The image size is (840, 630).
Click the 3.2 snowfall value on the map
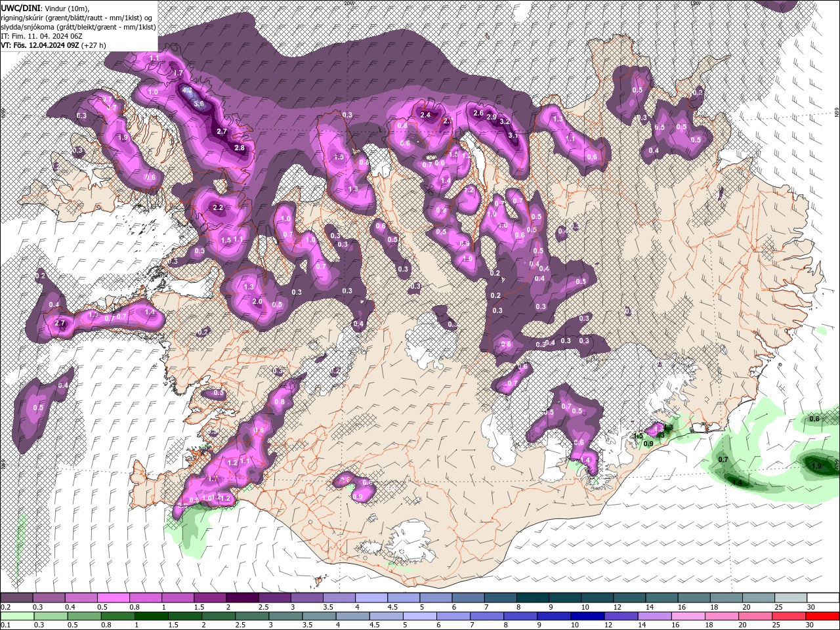point(505,121)
